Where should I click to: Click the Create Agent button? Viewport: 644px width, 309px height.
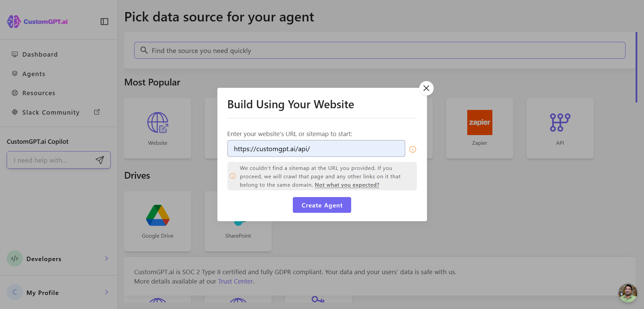coord(322,205)
